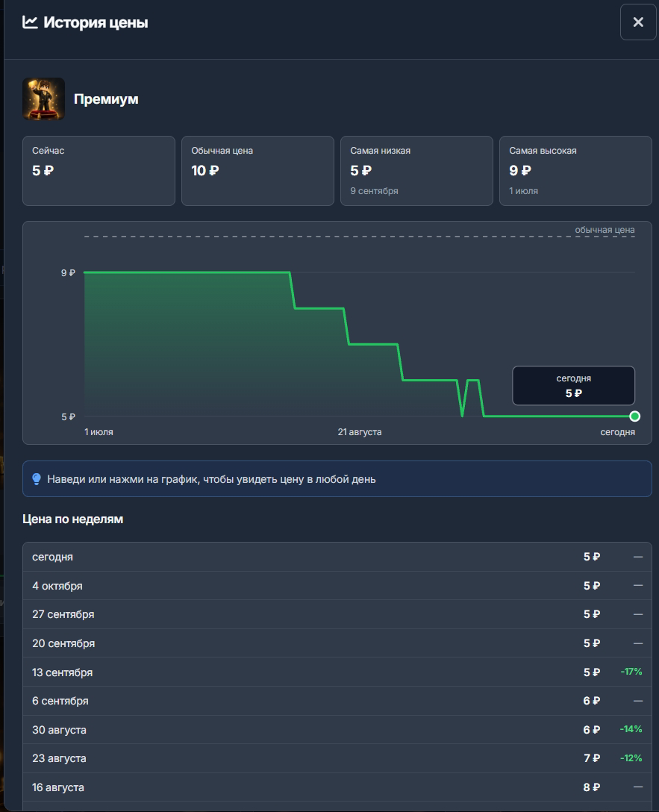Select the 16 августа weekly price row

pos(337,787)
